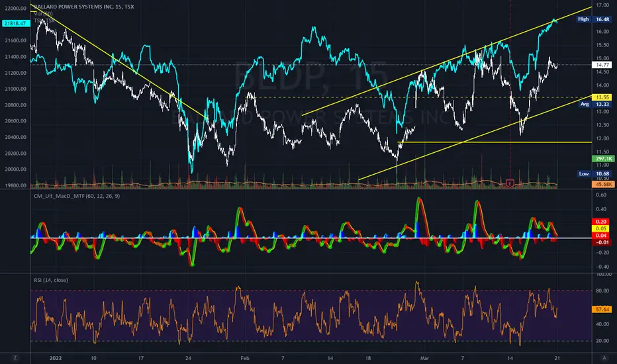Select the dashed yellow horizontal line at 13.55
The image size is (617, 364).
(420, 97)
